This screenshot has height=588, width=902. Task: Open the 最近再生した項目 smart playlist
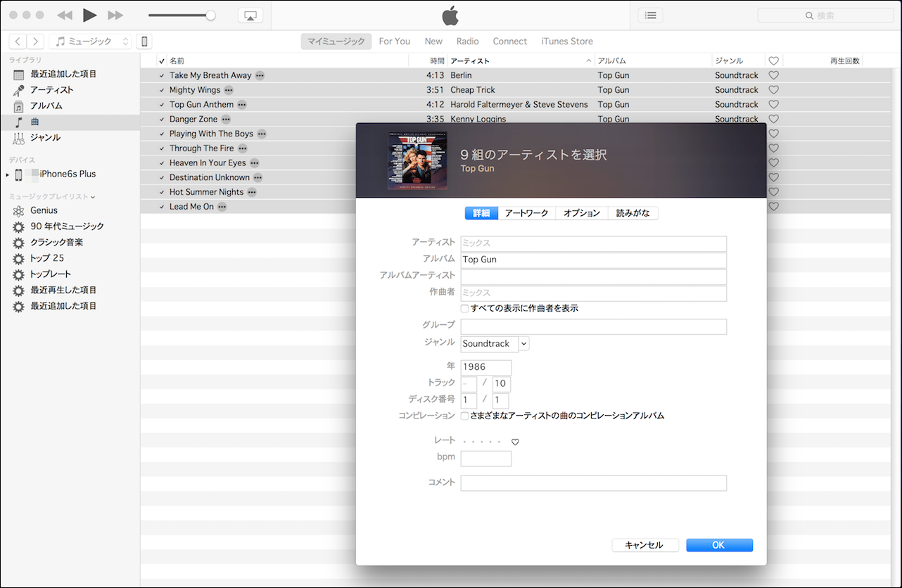pos(63,290)
